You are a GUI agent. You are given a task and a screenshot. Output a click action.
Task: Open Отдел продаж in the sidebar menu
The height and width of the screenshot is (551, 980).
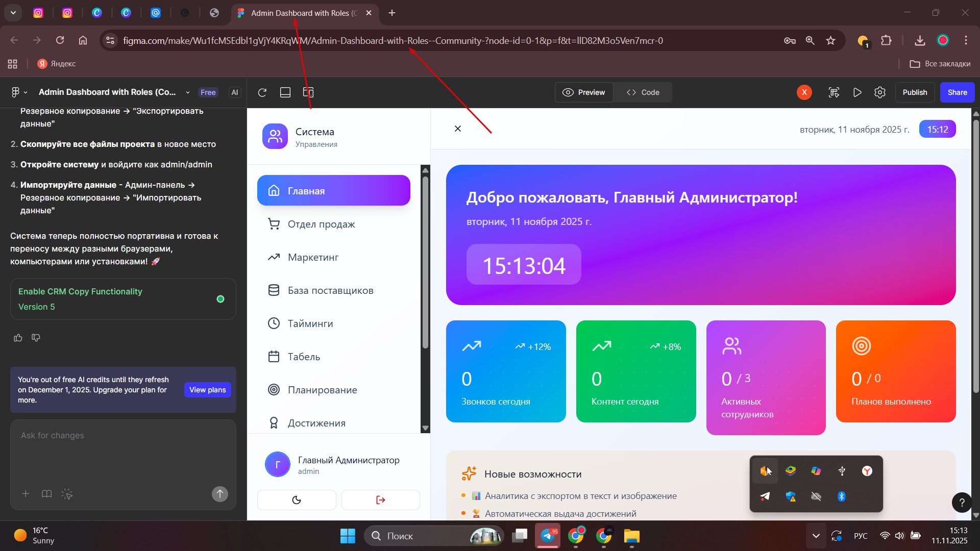pos(321,224)
